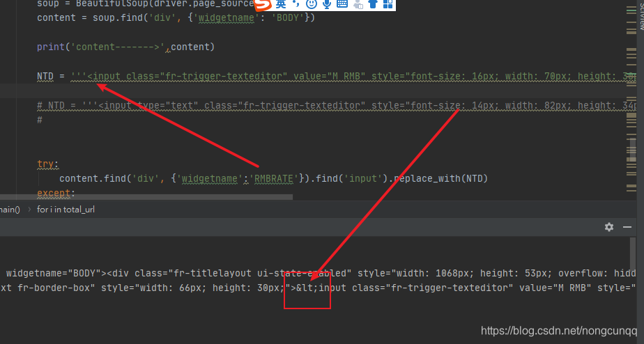Click 'replace_with(NTD)' in the code
644x344 pixels.
coord(440,178)
